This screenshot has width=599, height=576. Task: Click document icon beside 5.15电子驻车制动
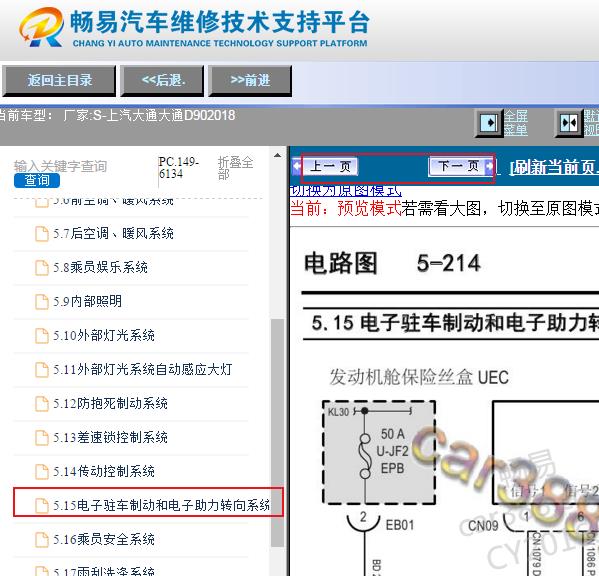tap(42, 506)
